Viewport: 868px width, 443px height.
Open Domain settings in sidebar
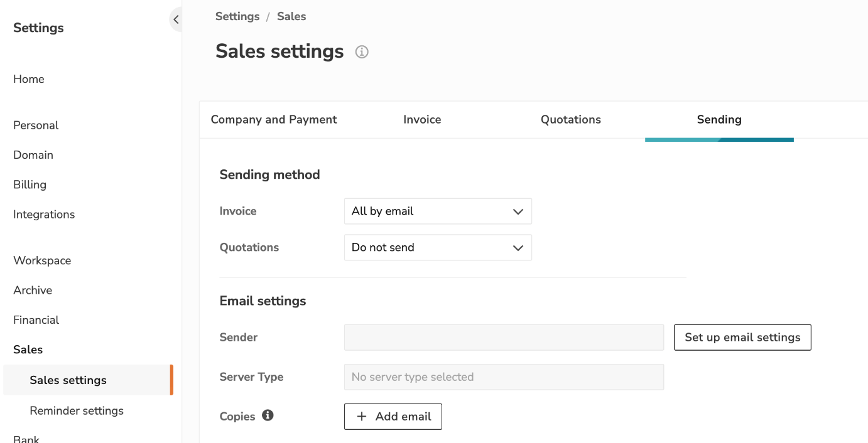(33, 155)
